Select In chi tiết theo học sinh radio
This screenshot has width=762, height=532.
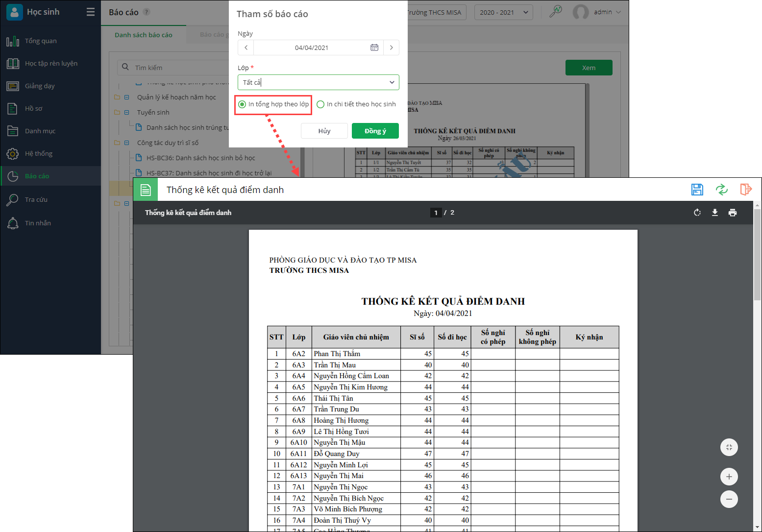tap(320, 104)
